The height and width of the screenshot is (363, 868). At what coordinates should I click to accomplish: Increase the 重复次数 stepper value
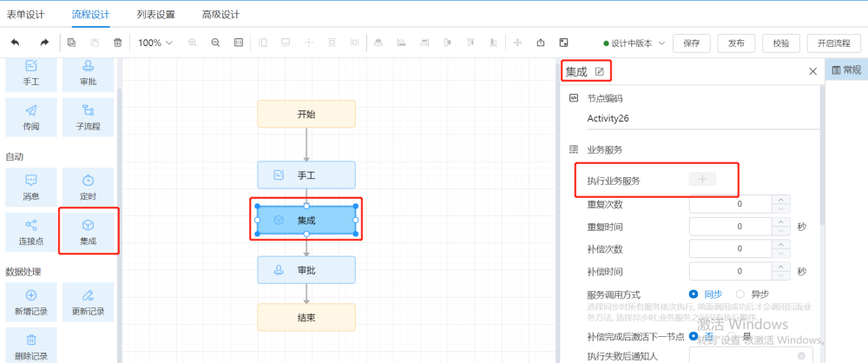[x=780, y=200]
